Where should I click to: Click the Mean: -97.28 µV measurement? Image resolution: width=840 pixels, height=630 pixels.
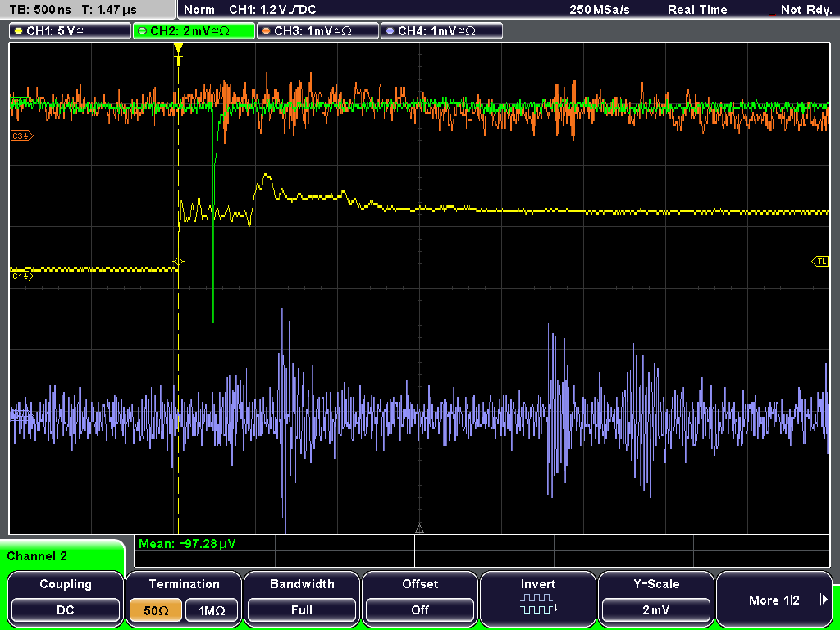(187, 544)
